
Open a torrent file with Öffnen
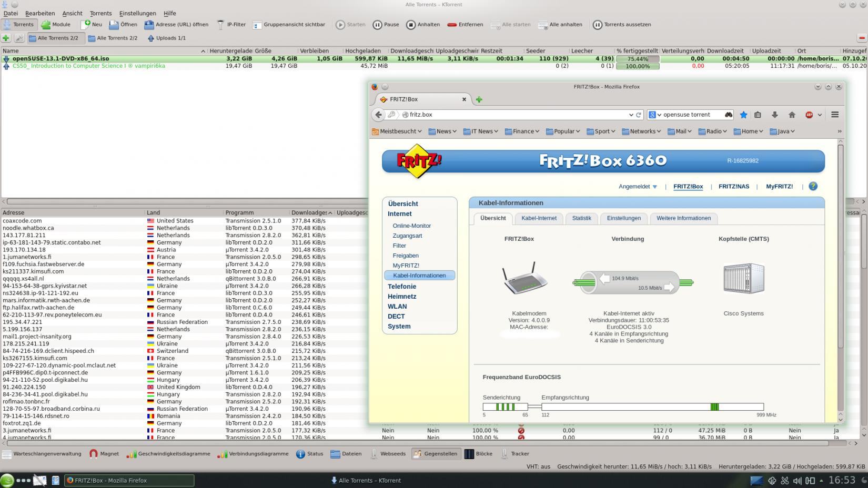124,24
